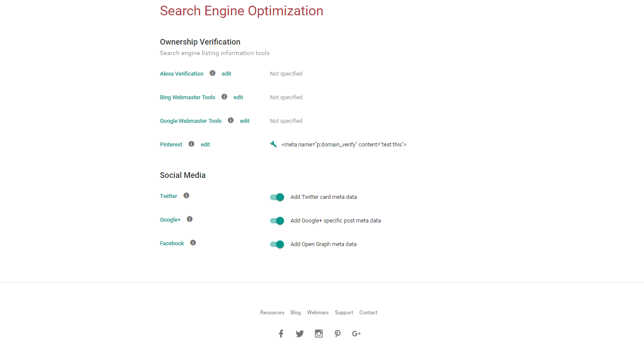Viewport: 644px width, 344px height.
Task: Click info icon next to Twitter label
Action: point(186,196)
